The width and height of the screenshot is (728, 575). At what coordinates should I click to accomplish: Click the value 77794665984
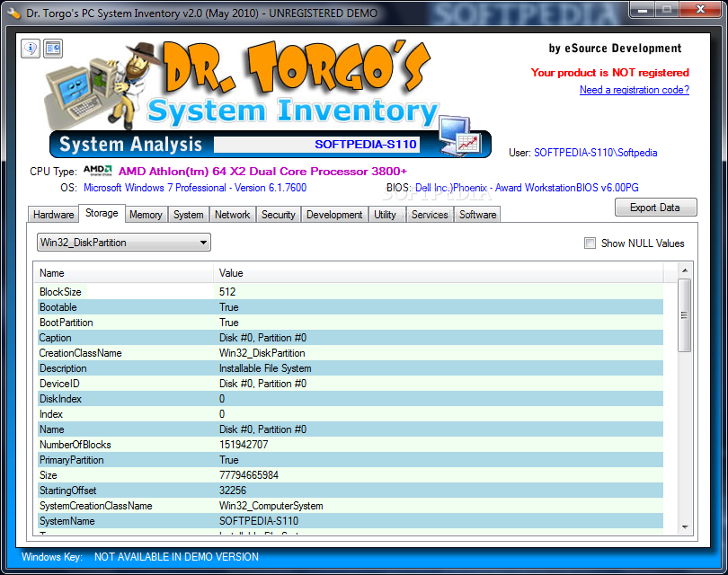249,475
